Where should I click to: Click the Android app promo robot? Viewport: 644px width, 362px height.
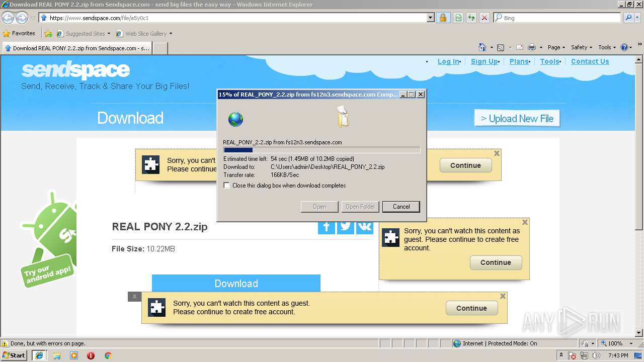tap(49, 239)
